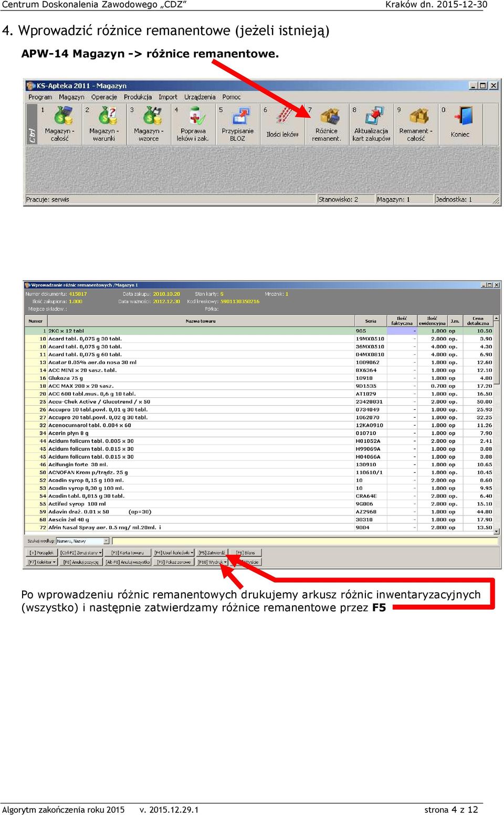Select row Acifungin forte 30 ml.

click(259, 465)
